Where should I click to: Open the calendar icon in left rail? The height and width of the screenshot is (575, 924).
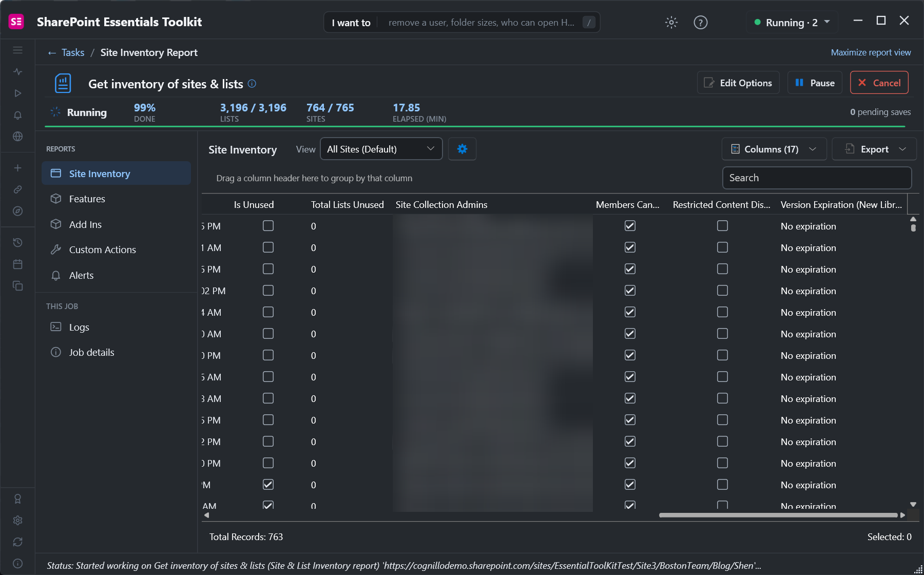click(x=17, y=264)
